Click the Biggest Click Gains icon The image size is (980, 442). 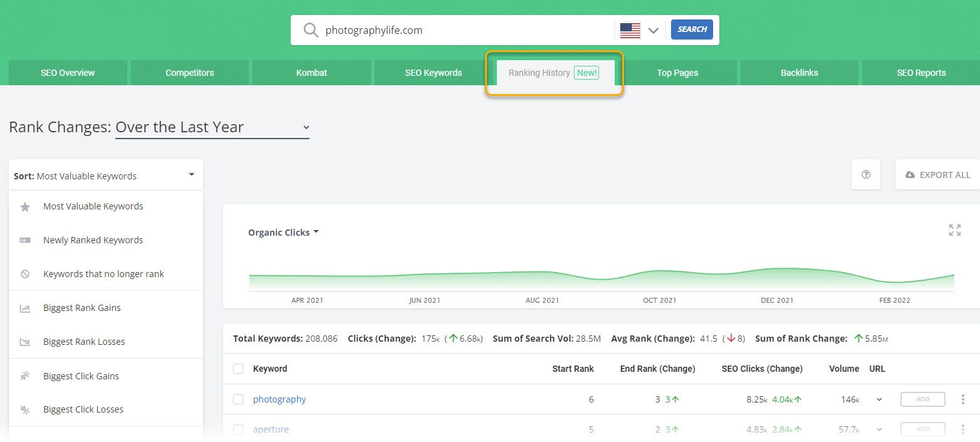(x=25, y=376)
